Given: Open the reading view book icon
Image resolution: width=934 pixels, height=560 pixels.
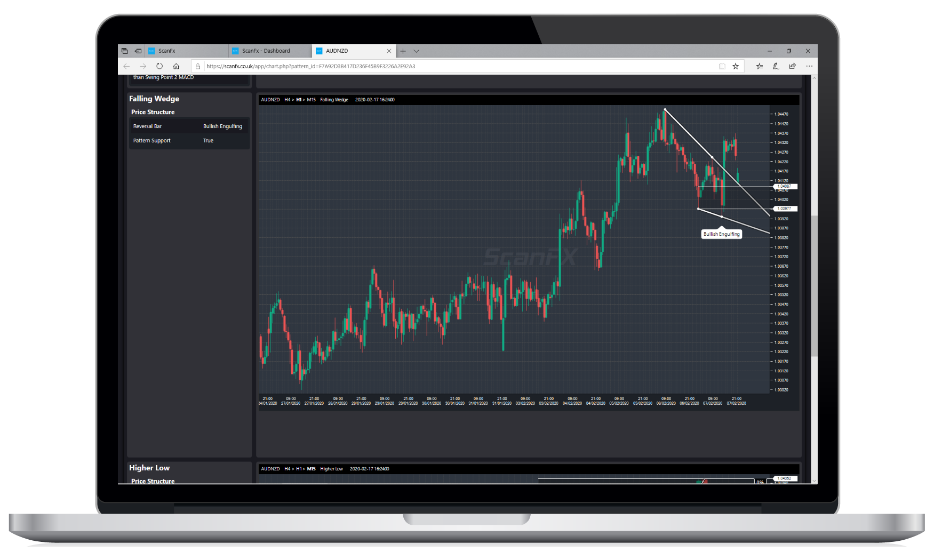Looking at the screenshot, I should tap(722, 66).
